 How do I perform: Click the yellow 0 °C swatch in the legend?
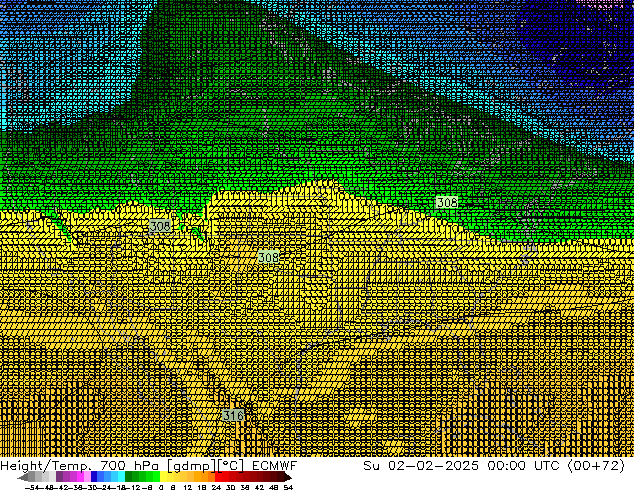(x=164, y=476)
